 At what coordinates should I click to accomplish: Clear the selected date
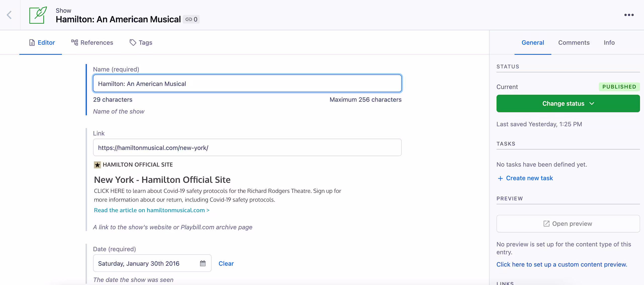coord(226,263)
